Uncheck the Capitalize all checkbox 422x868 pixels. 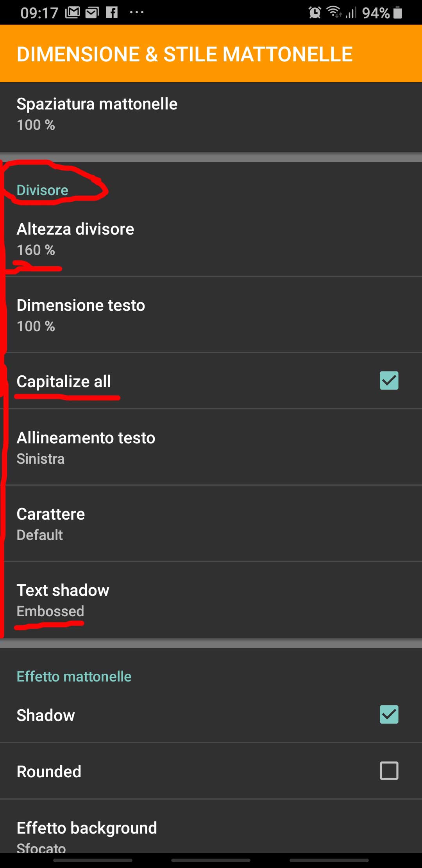(389, 380)
